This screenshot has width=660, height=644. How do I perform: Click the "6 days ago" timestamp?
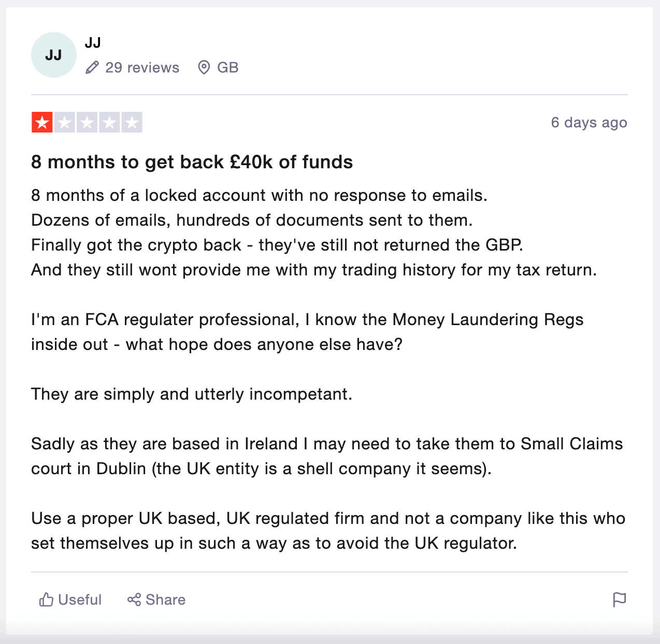coord(589,123)
